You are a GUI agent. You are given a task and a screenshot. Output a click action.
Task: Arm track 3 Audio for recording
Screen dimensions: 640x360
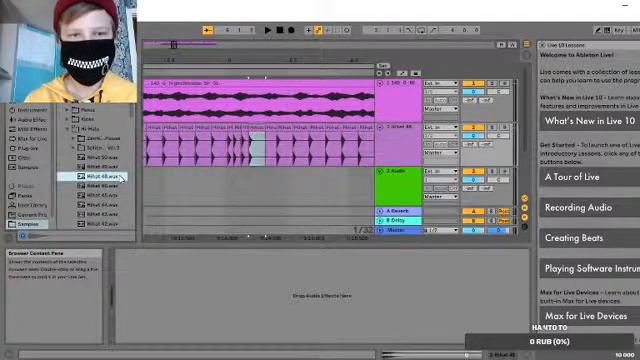tap(505, 171)
